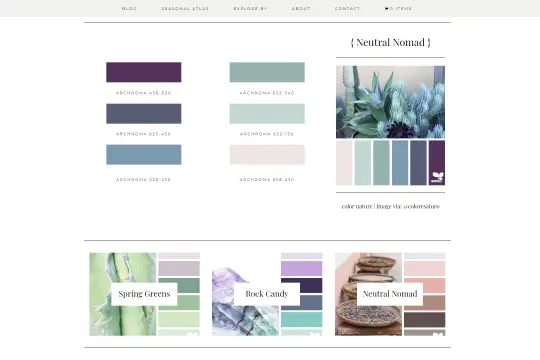Click the code label under the dusty blue swatch

coord(144,179)
